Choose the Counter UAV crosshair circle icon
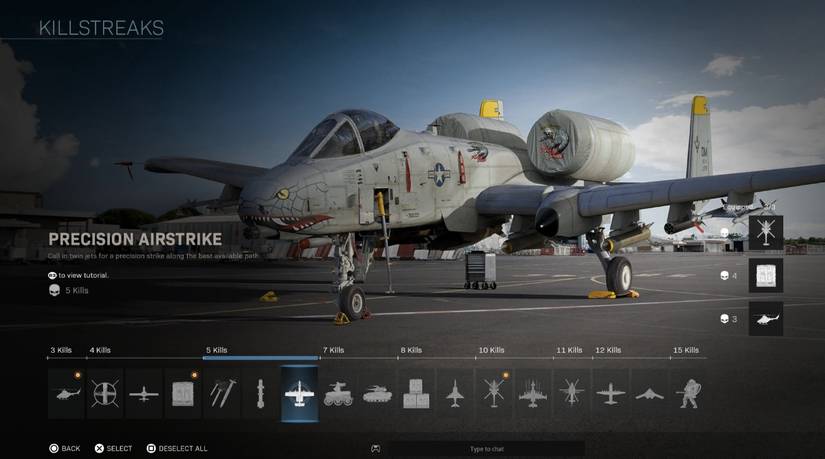This screenshot has height=459, width=825. (x=105, y=393)
